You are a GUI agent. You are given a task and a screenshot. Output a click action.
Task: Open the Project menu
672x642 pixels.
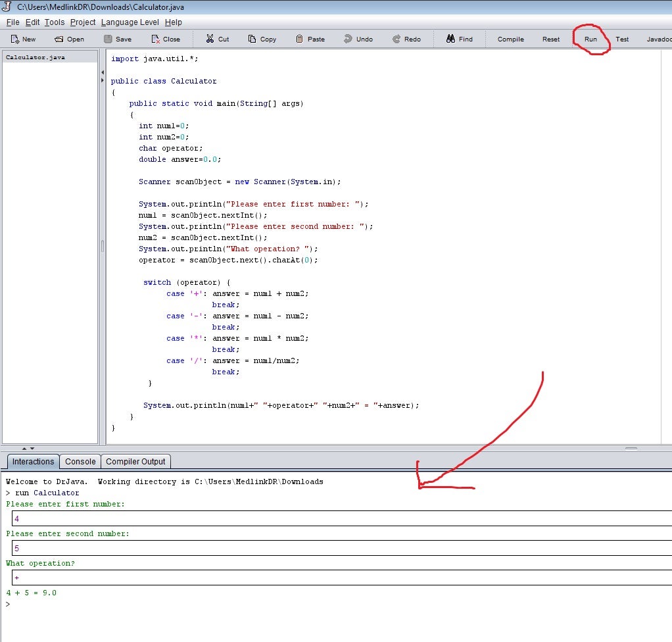coord(83,22)
